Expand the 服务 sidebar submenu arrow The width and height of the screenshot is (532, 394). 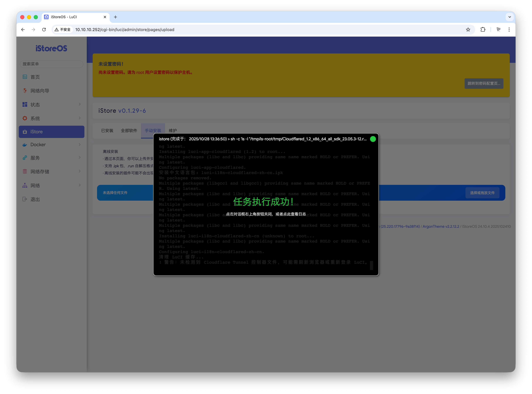coord(80,157)
